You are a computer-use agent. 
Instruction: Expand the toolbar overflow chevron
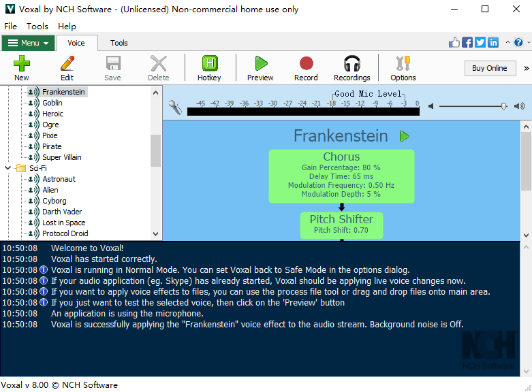coord(525,68)
